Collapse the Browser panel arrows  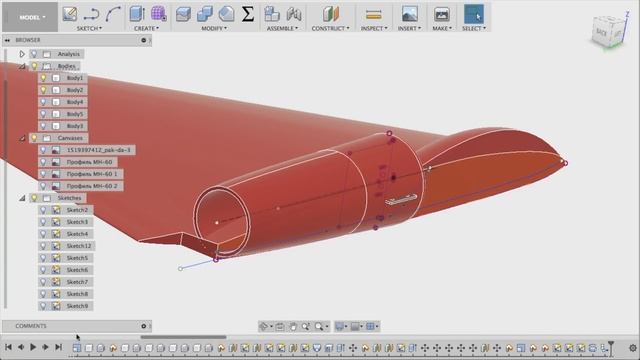click(x=7, y=40)
